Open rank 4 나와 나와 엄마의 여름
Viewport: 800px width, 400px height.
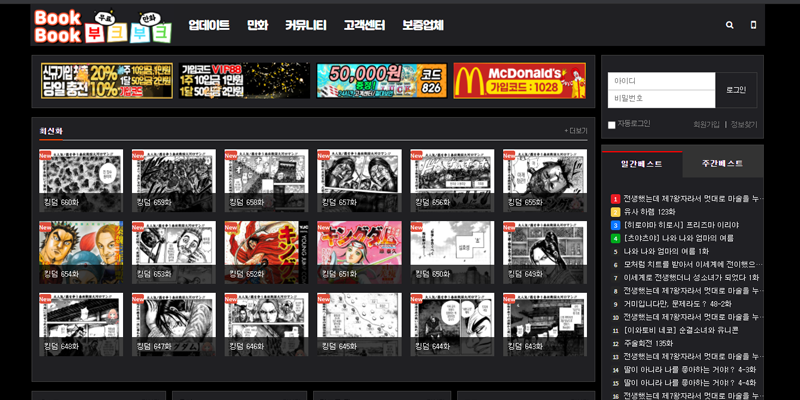coord(678,238)
